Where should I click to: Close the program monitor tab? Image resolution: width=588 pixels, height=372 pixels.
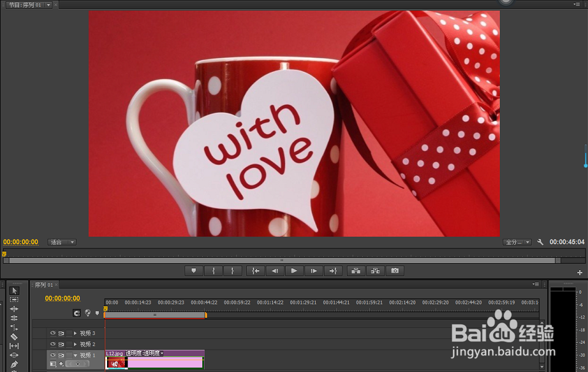click(x=56, y=5)
